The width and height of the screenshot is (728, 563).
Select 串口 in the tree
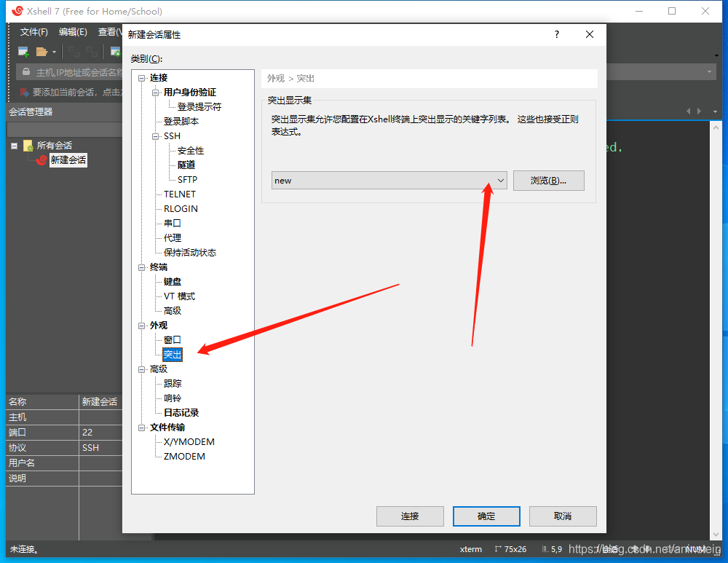click(x=173, y=223)
